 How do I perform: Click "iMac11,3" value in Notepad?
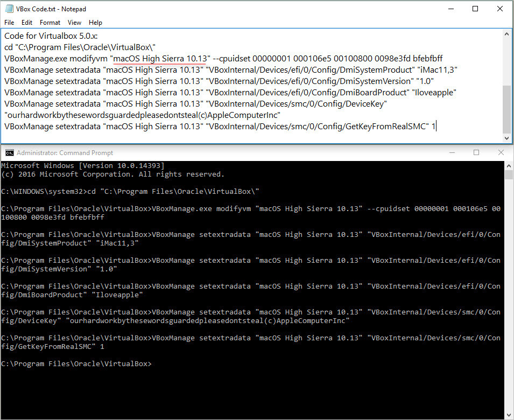point(437,70)
